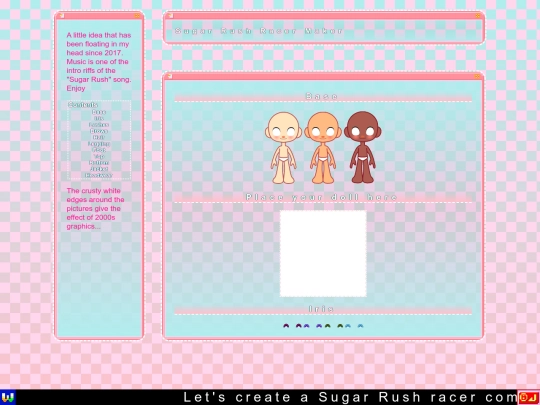The height and width of the screenshot is (405, 540).
Task: Jump to Lashes in Contents list
Action: click(x=99, y=125)
